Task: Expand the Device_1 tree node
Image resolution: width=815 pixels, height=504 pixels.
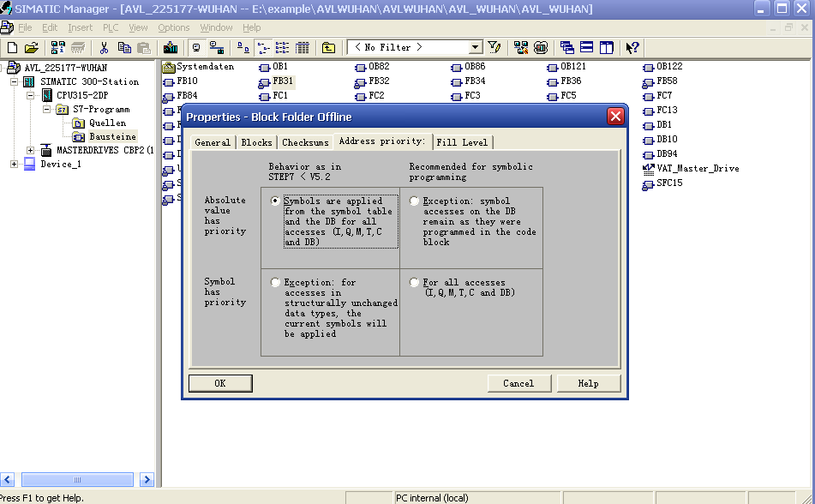Action: point(14,165)
